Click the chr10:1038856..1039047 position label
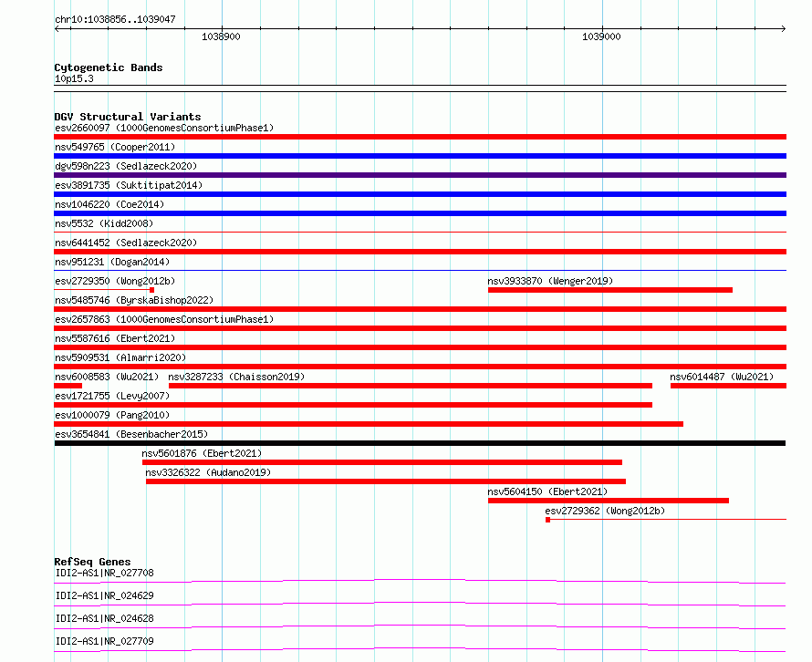This screenshot has height=662, width=812. (115, 19)
